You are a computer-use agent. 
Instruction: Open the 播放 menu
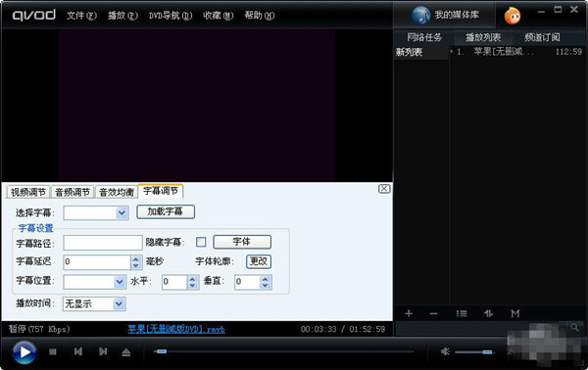tap(122, 16)
